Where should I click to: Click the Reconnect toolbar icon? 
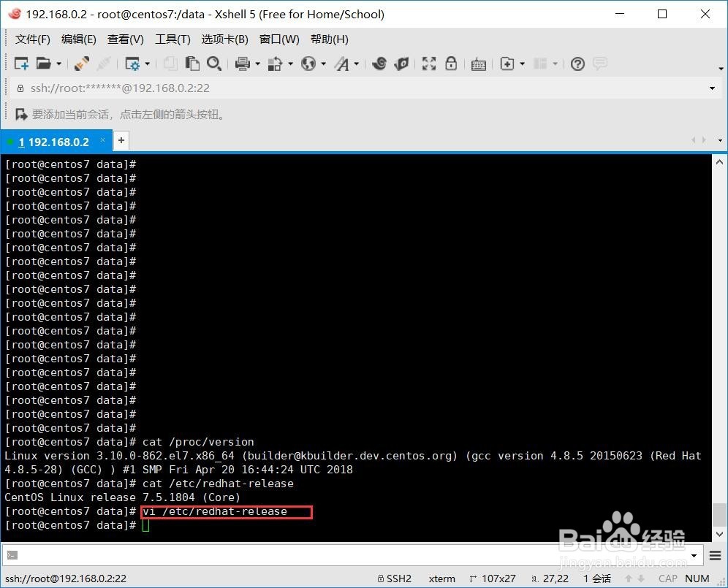pos(103,64)
